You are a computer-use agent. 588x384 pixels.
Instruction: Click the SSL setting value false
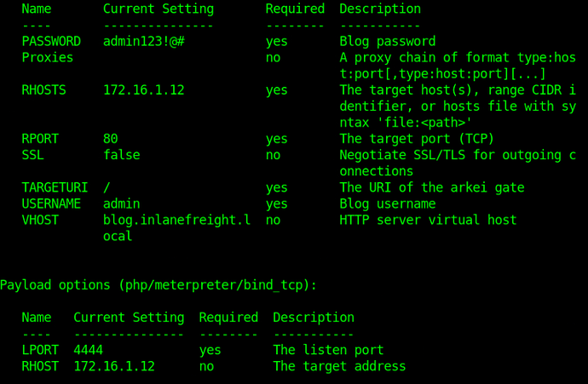[122, 155]
